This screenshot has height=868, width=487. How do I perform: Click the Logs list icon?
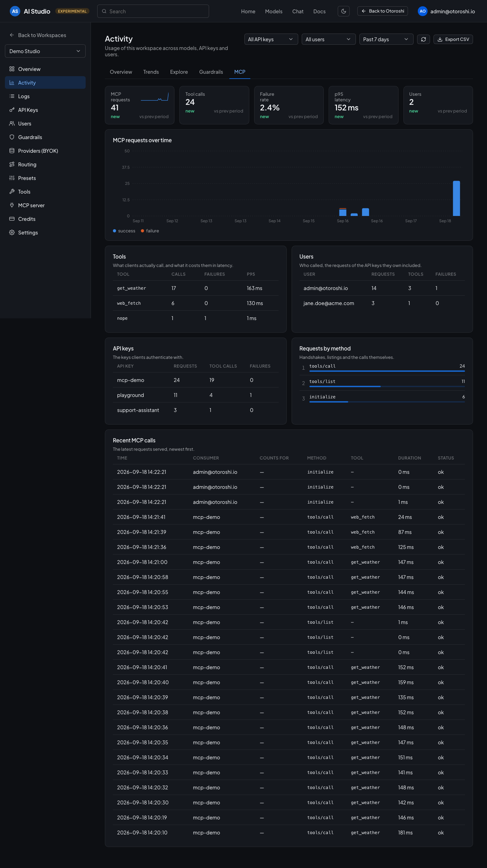coord(12,96)
